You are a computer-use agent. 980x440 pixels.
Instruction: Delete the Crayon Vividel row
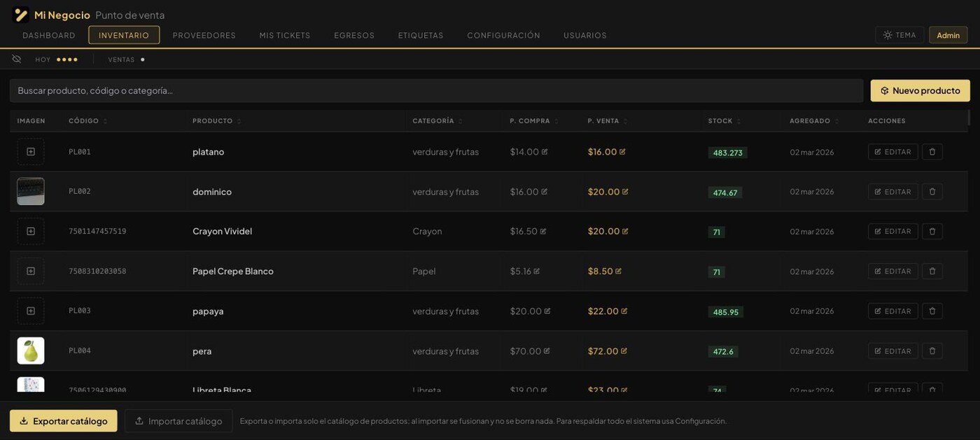(x=932, y=232)
